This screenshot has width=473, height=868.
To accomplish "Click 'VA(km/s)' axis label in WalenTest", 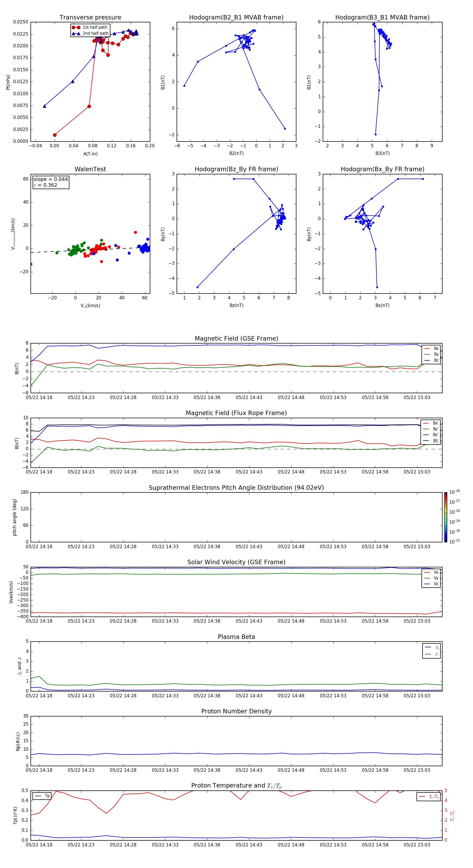I will coord(90,306).
